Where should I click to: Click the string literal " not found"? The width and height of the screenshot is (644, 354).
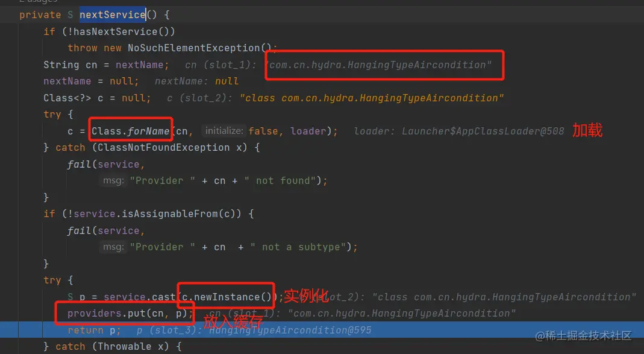[x=280, y=180]
